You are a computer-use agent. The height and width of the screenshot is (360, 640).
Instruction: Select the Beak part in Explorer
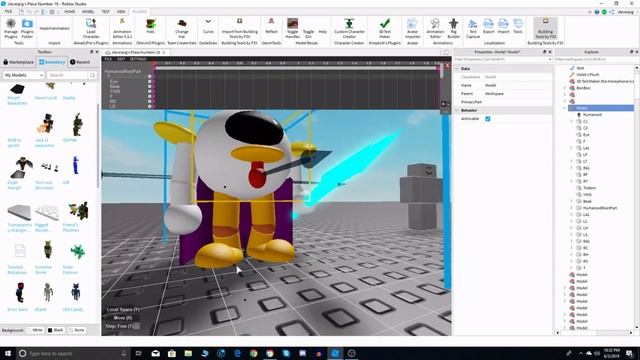pyautogui.click(x=587, y=201)
